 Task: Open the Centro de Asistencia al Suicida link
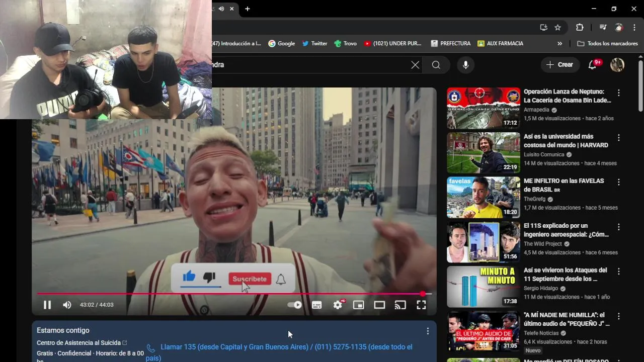coord(82,343)
